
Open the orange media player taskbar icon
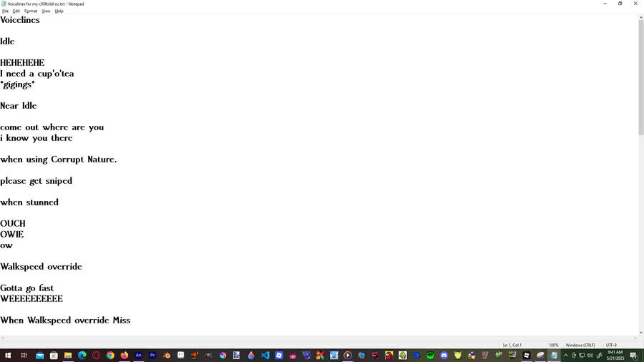coord(348,356)
